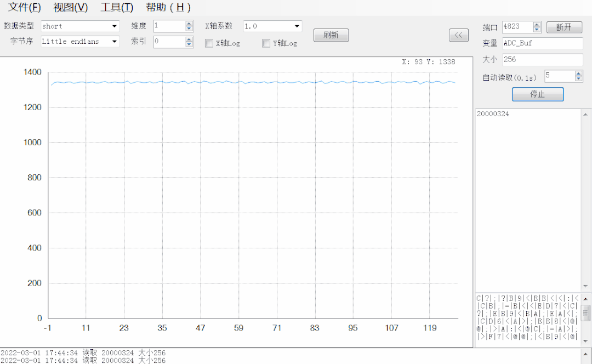This screenshot has height=364, width=592.
Task: Open the 数据类型 short dropdown
Action: click(80, 26)
